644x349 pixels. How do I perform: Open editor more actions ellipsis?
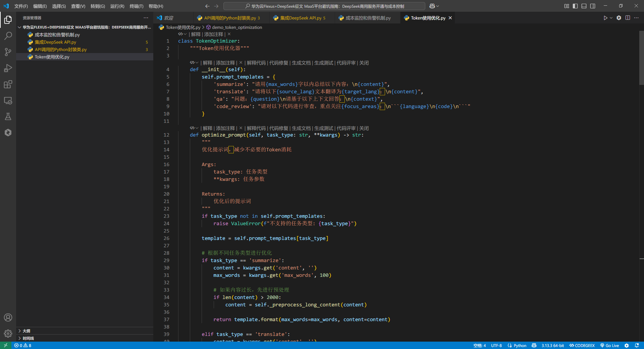click(x=636, y=18)
